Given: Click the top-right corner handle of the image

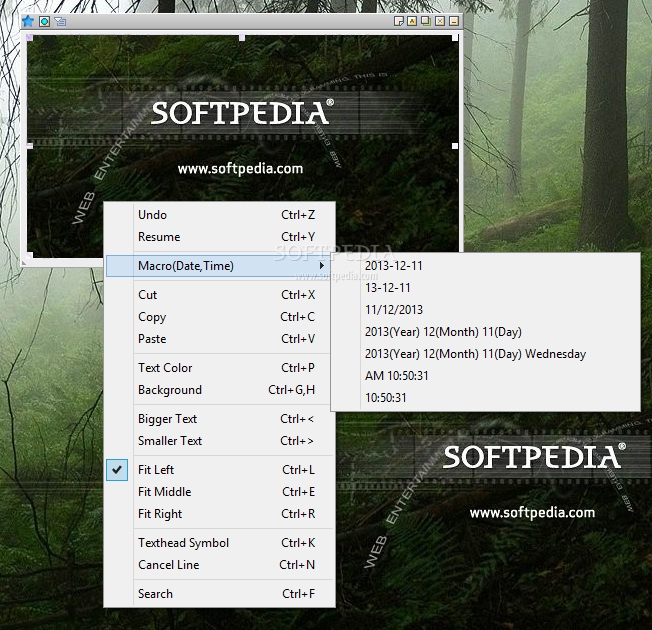Looking at the screenshot, I should click(455, 38).
